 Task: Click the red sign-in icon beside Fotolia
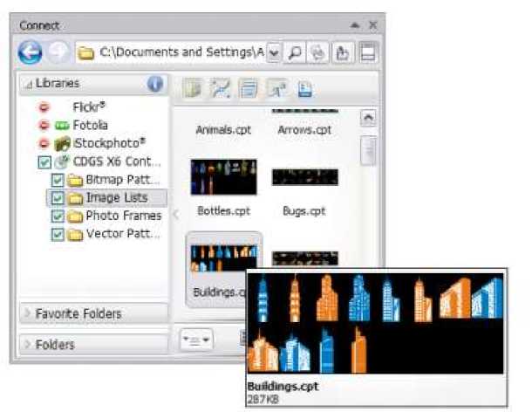[x=44, y=126]
